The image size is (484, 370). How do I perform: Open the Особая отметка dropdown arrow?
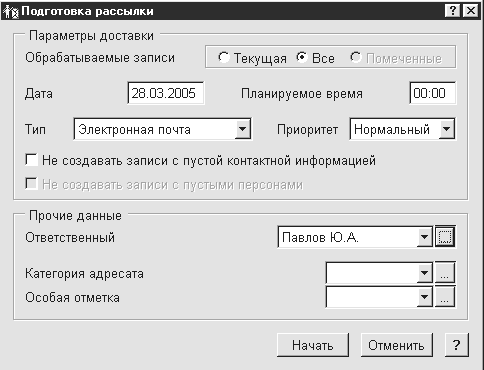click(x=424, y=297)
